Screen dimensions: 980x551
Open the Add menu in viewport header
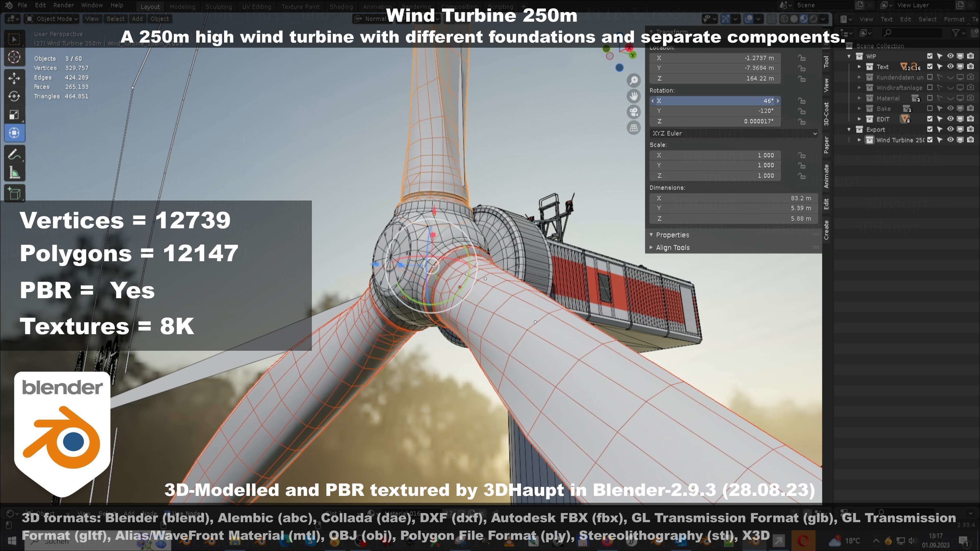coord(137,19)
